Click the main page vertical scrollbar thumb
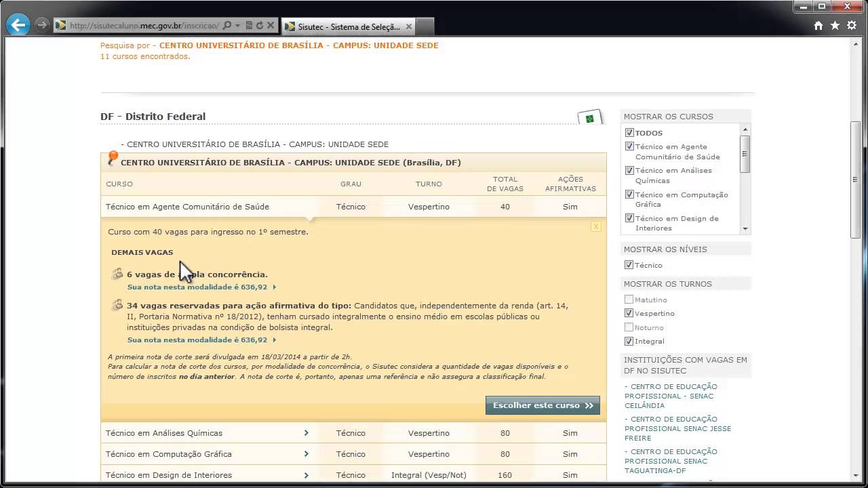 tap(855, 180)
